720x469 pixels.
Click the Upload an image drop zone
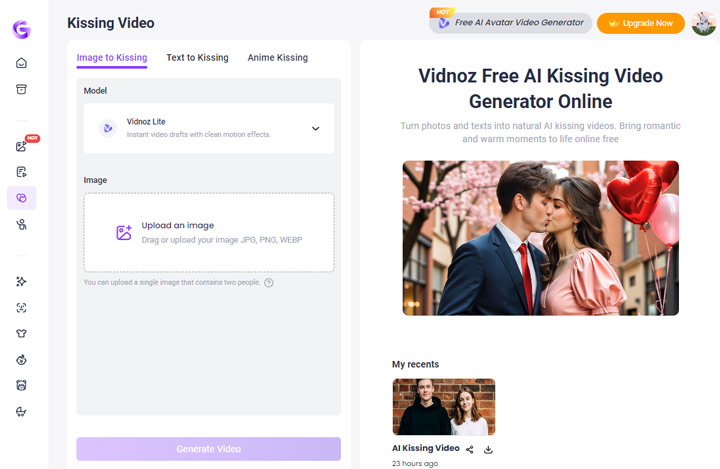[x=209, y=232]
